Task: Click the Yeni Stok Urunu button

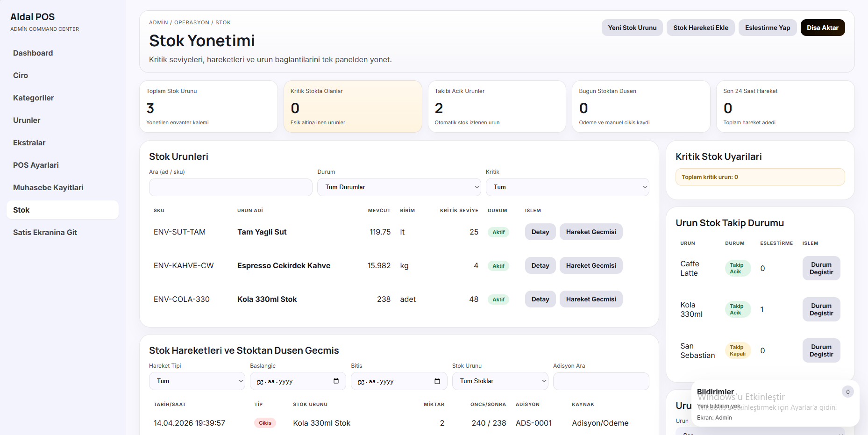Action: pos(632,28)
